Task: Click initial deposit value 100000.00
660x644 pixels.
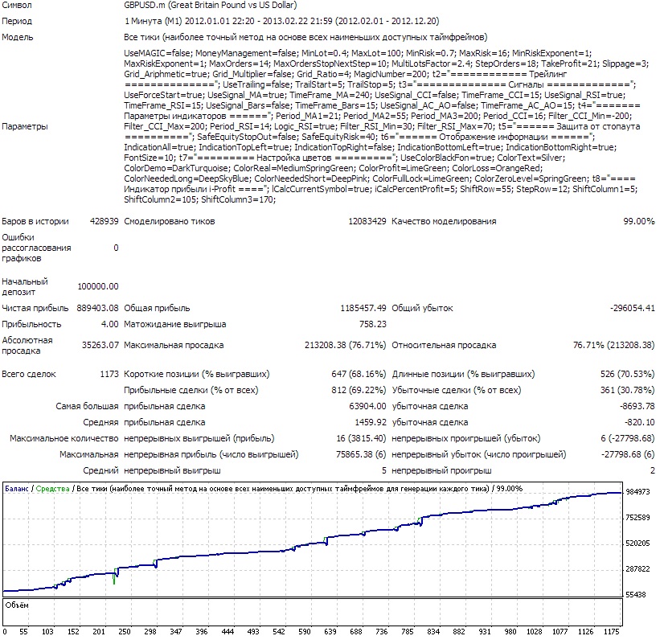Action: click(x=98, y=287)
